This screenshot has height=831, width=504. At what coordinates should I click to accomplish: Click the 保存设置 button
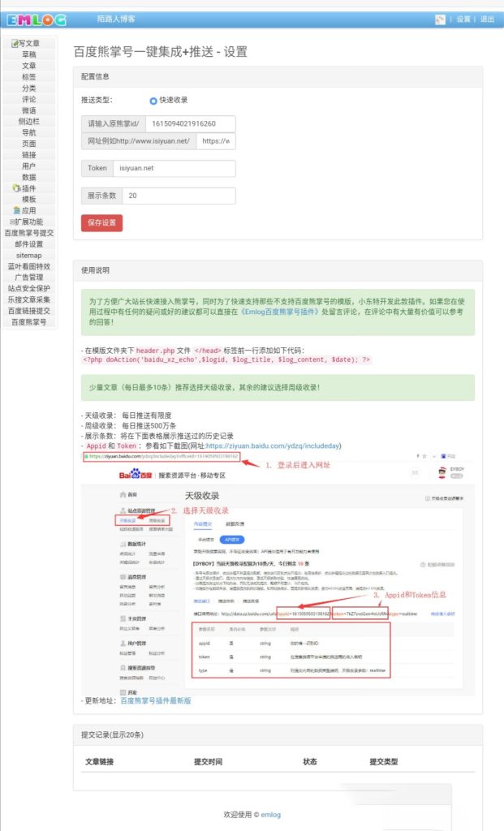coord(101,222)
